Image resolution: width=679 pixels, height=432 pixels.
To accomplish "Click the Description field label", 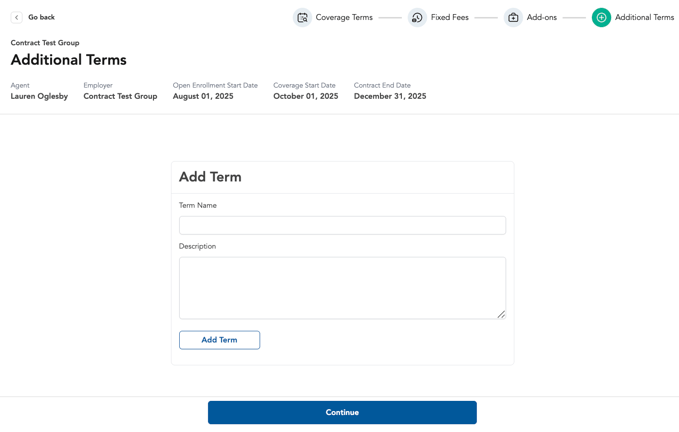I will 197,246.
